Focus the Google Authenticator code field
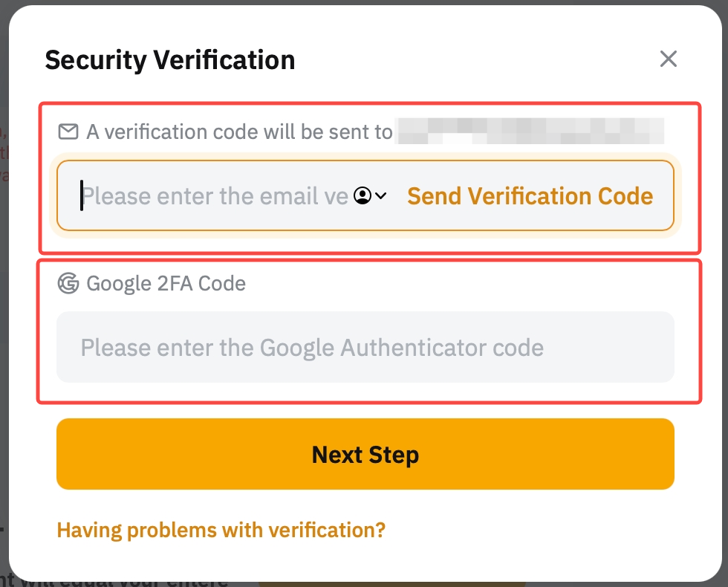 coord(364,348)
